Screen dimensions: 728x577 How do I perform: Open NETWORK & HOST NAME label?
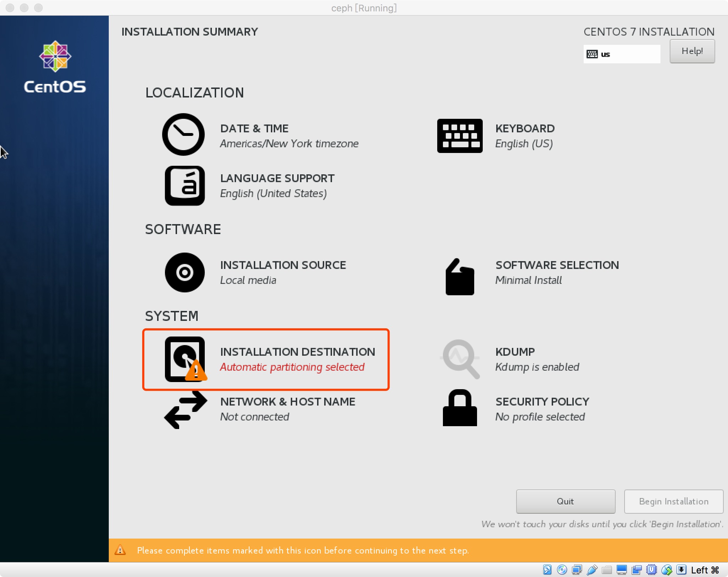point(288,402)
